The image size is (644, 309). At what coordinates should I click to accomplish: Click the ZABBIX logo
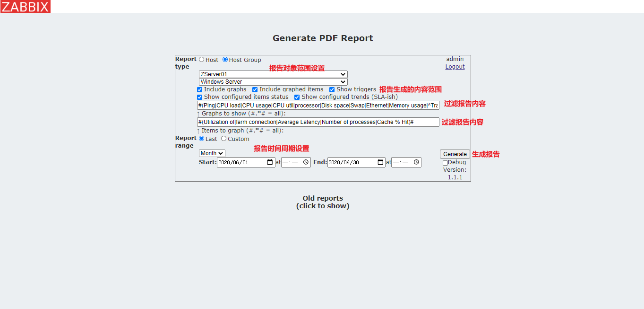pyautogui.click(x=26, y=6)
